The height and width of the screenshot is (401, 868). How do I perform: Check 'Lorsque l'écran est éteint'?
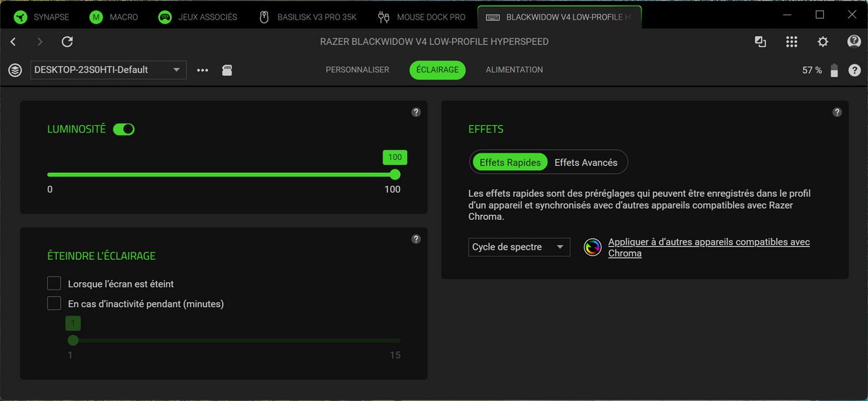click(54, 284)
